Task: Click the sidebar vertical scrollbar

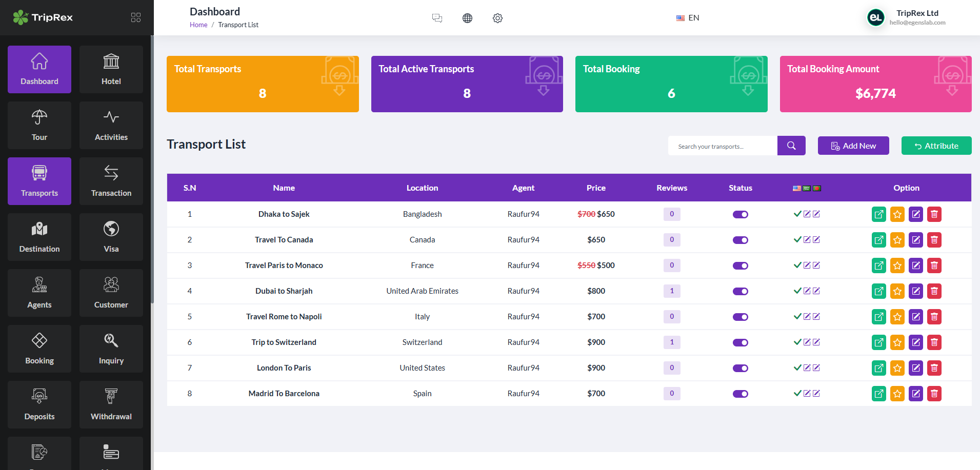Action: (152, 169)
